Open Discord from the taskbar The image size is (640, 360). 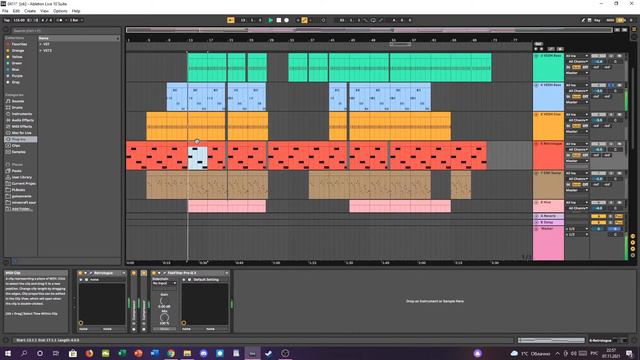[x=204, y=353]
